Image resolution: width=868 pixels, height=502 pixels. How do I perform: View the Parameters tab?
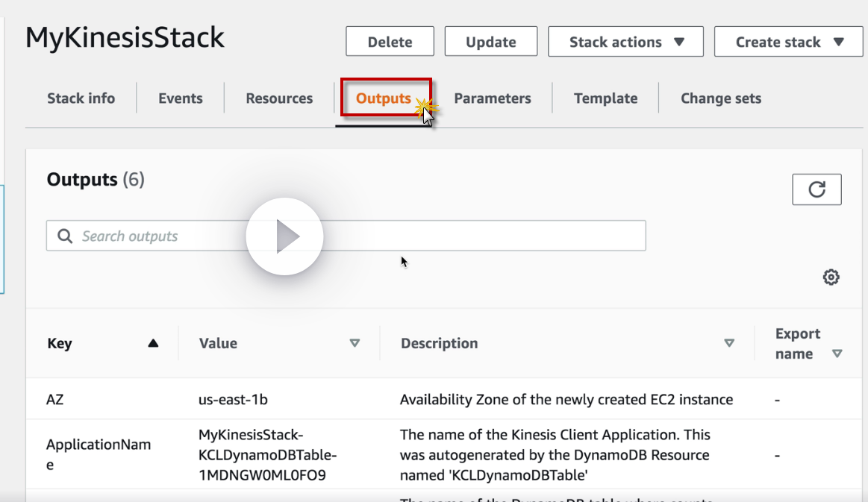tap(493, 98)
